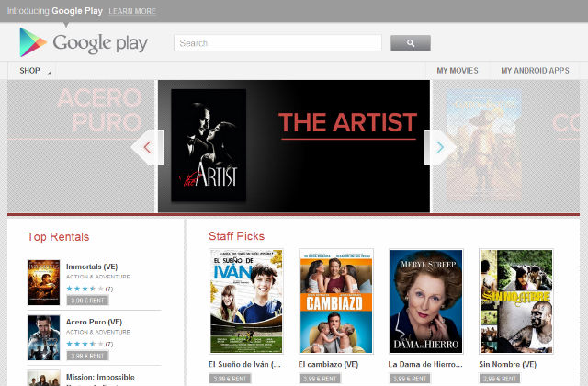Open The Artist banner poster
This screenshot has width=588, height=386.
209,145
